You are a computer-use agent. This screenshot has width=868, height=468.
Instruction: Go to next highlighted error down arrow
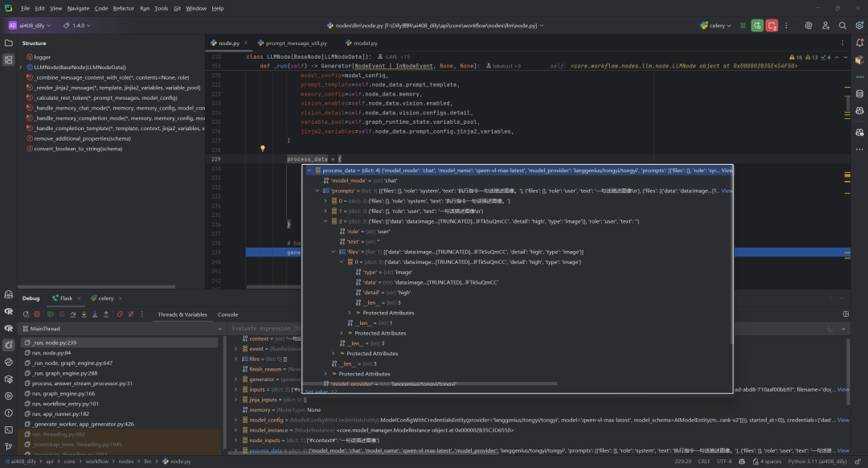pyautogui.click(x=845, y=57)
